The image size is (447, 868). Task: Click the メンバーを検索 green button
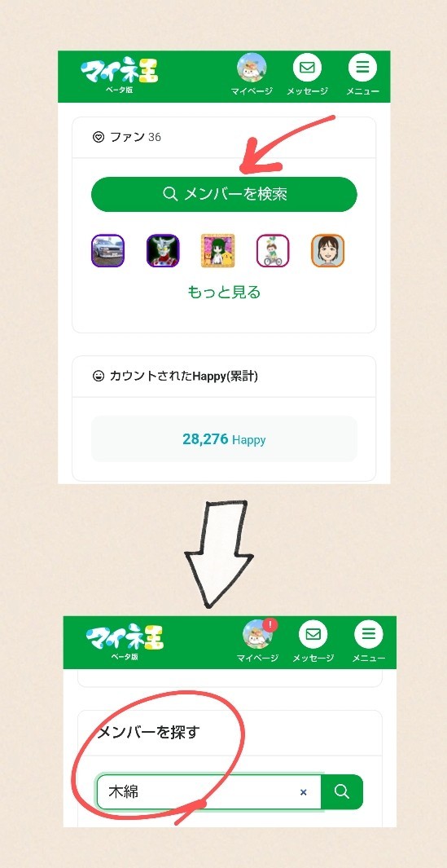pyautogui.click(x=224, y=194)
